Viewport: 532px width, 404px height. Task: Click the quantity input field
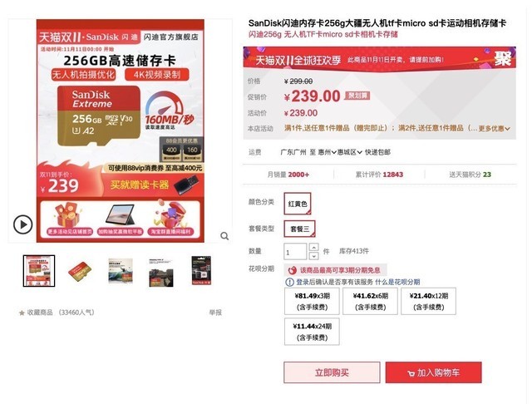click(295, 252)
